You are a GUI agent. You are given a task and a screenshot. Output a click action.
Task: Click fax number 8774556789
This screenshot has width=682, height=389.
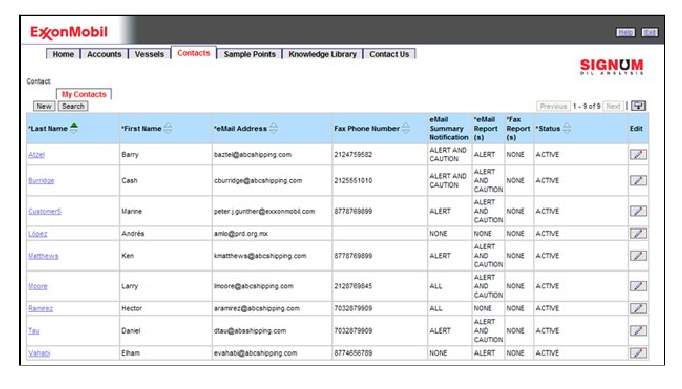point(353,353)
